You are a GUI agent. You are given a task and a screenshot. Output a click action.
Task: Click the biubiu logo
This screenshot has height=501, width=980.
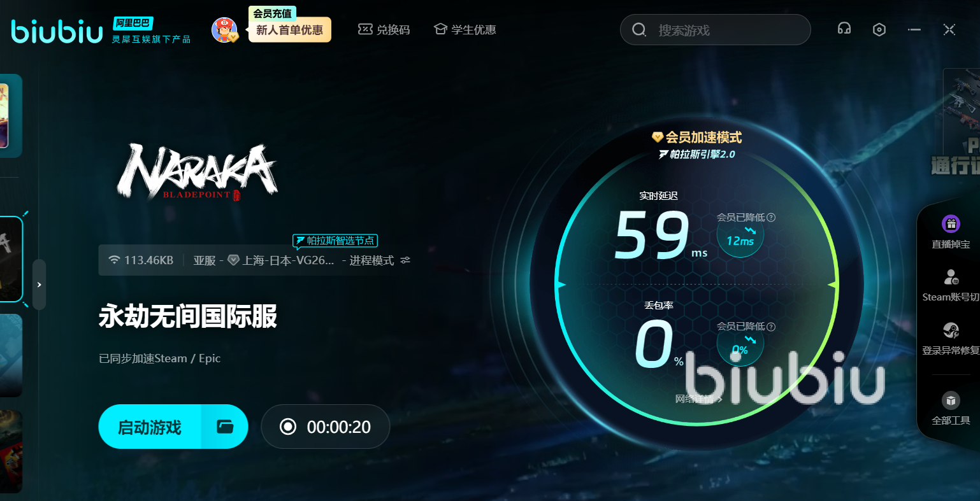tap(57, 31)
